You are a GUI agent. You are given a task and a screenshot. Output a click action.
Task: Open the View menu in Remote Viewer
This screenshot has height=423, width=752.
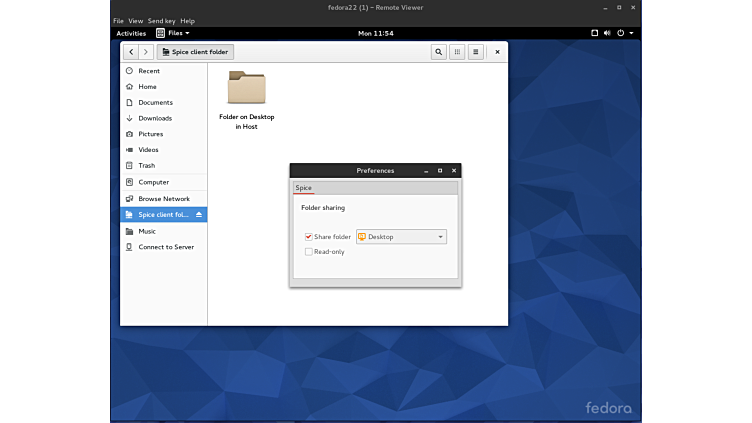136,21
